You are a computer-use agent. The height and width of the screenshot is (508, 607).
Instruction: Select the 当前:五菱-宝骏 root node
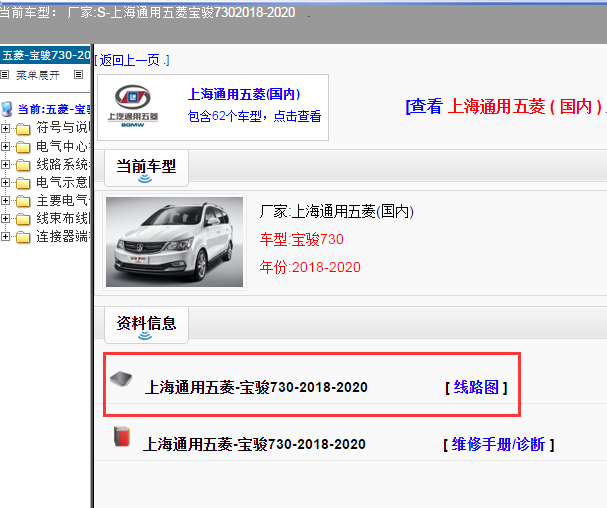tap(54, 109)
